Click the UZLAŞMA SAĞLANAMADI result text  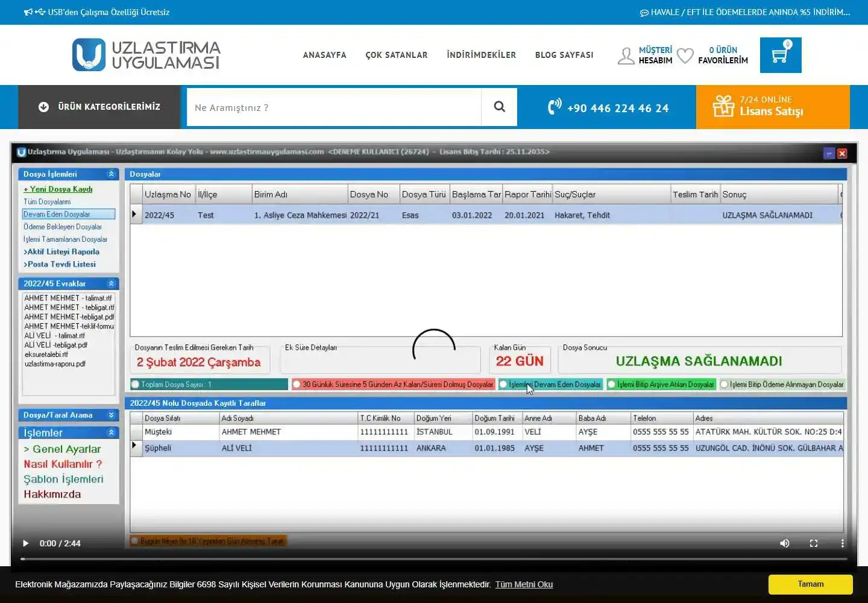pyautogui.click(x=699, y=361)
